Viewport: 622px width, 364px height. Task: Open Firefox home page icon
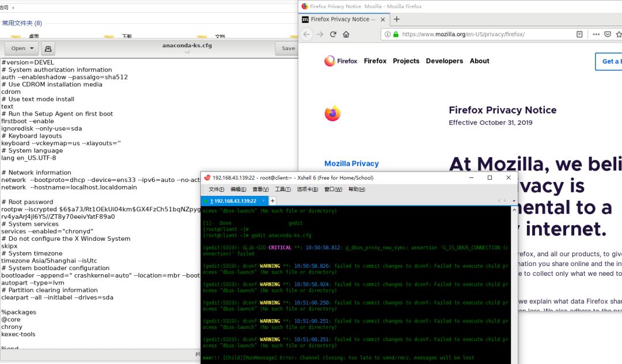point(346,35)
